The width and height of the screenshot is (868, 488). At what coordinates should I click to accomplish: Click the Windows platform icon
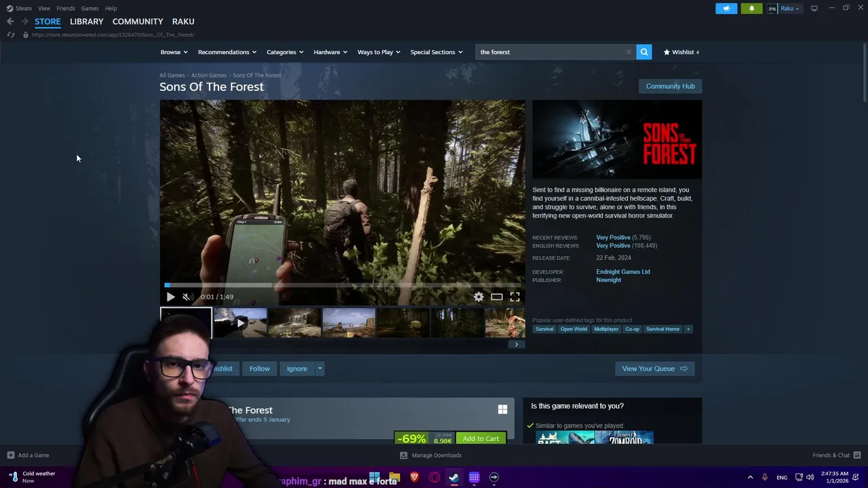click(x=502, y=409)
